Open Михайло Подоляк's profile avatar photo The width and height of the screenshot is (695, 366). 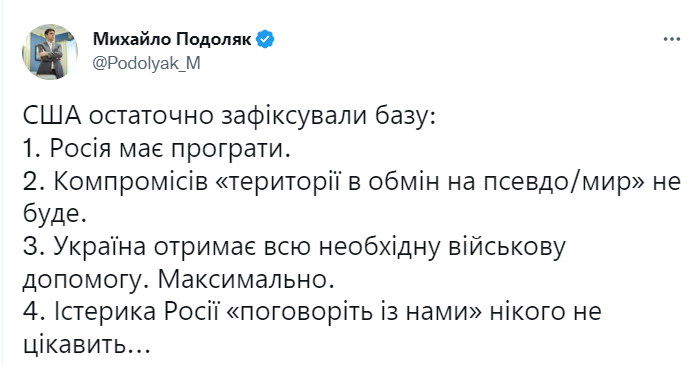50,51
